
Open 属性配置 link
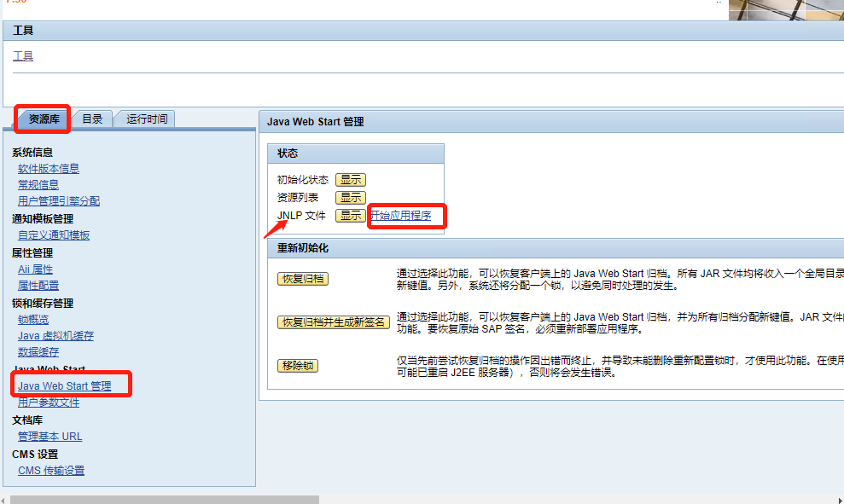point(38,285)
